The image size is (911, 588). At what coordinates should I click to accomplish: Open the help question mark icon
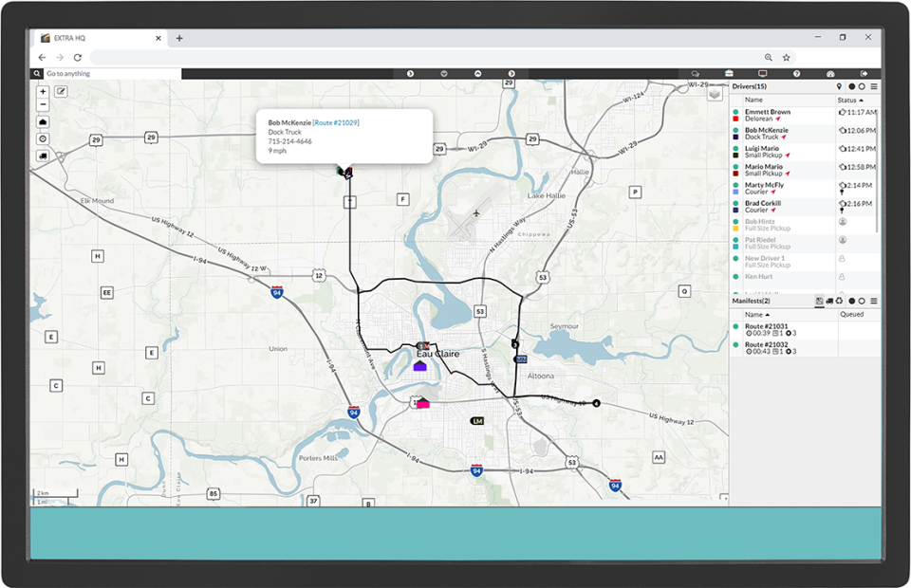(796, 74)
